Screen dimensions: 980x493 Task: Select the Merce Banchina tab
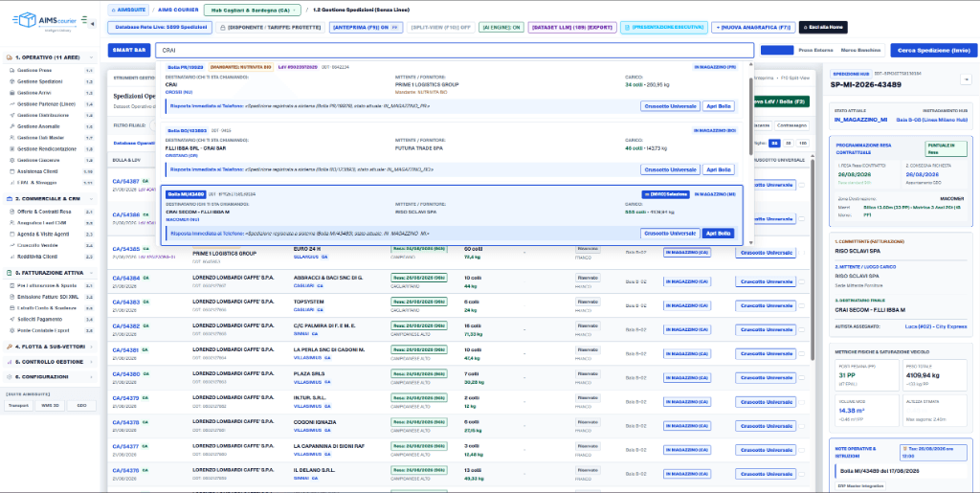pyautogui.click(x=861, y=50)
